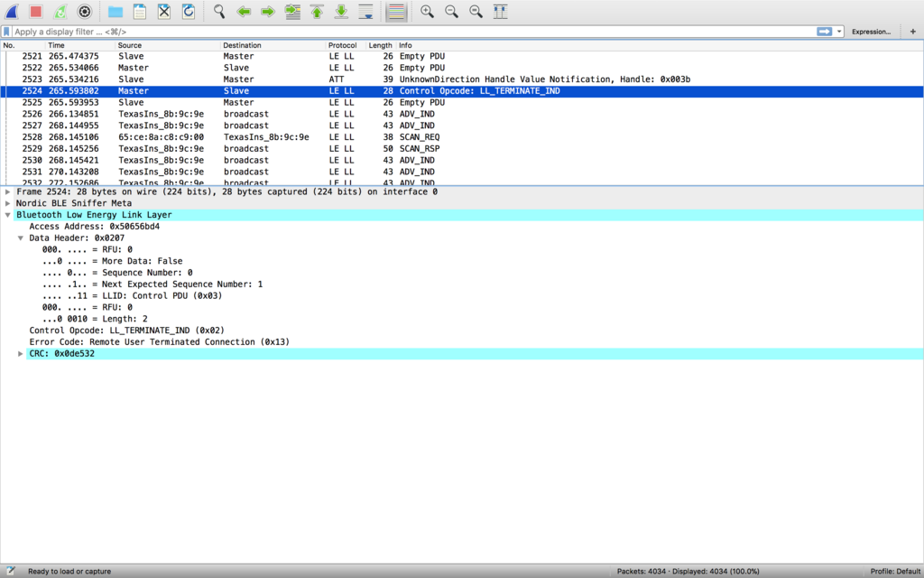Click the Profile: Default status entry
Image resolution: width=924 pixels, height=578 pixels.
895,571
